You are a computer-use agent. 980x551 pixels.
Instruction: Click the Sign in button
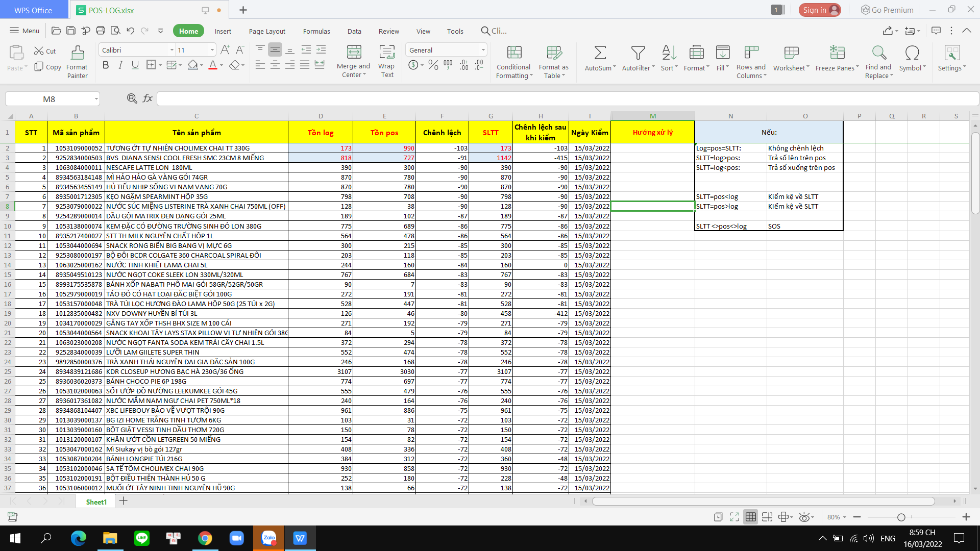[x=819, y=10]
